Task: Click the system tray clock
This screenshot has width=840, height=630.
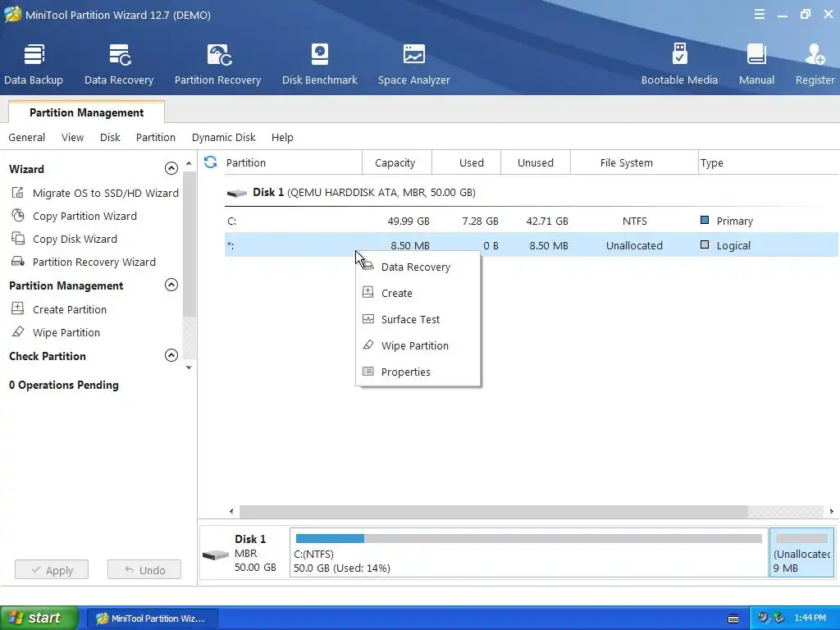Action: click(810, 619)
